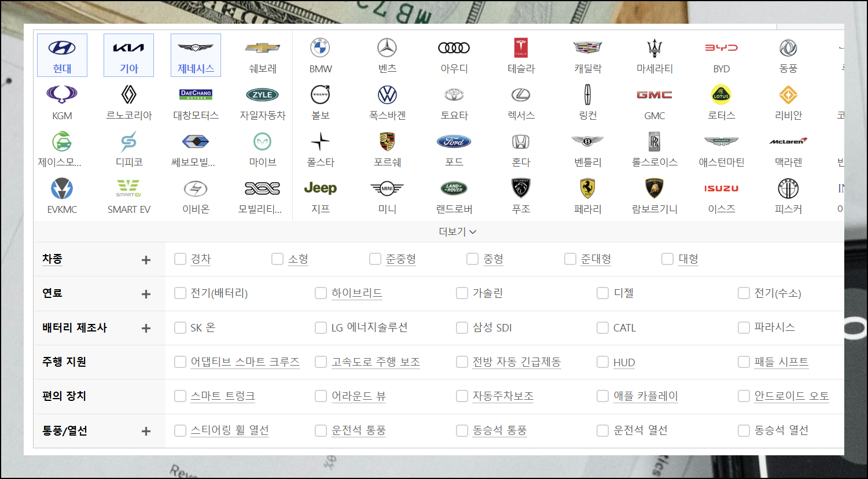Image resolution: width=868 pixels, height=479 pixels.
Task: Select the Ford (포드) oval logo
Action: click(x=454, y=141)
